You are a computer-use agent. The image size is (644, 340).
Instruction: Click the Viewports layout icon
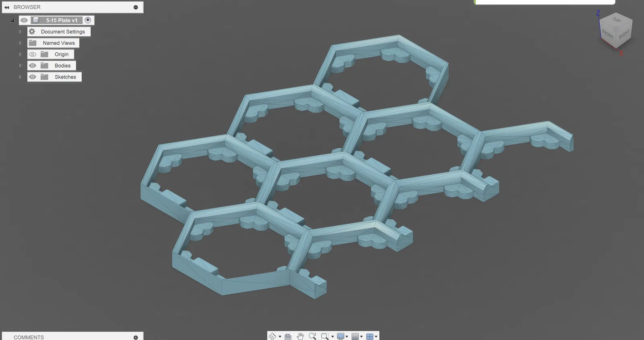coord(369,336)
